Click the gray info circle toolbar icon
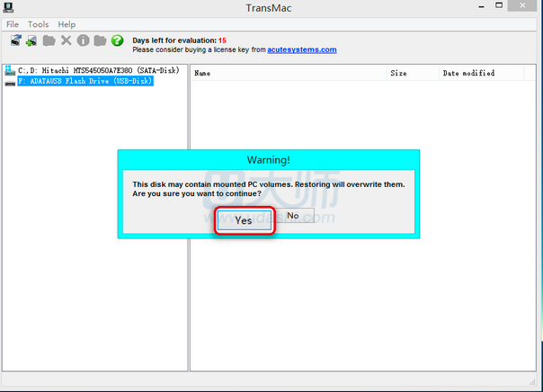 click(x=83, y=41)
